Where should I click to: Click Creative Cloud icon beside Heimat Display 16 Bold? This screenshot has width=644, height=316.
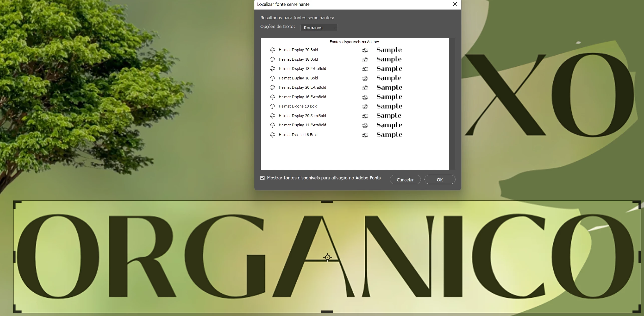[x=365, y=78]
